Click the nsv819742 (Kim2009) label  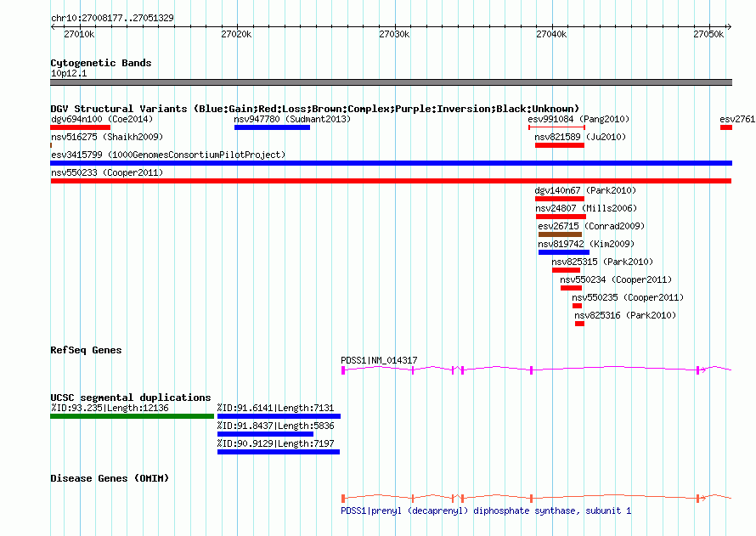[x=586, y=244]
